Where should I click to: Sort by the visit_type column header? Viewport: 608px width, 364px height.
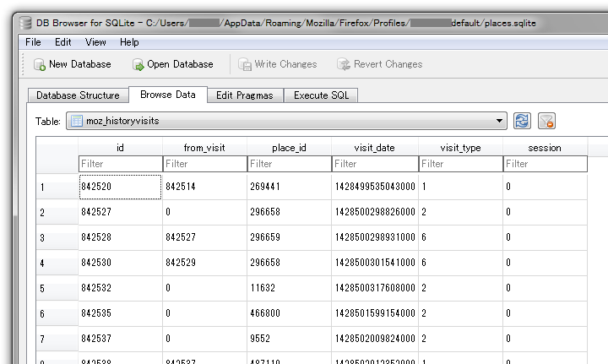pyautogui.click(x=460, y=148)
